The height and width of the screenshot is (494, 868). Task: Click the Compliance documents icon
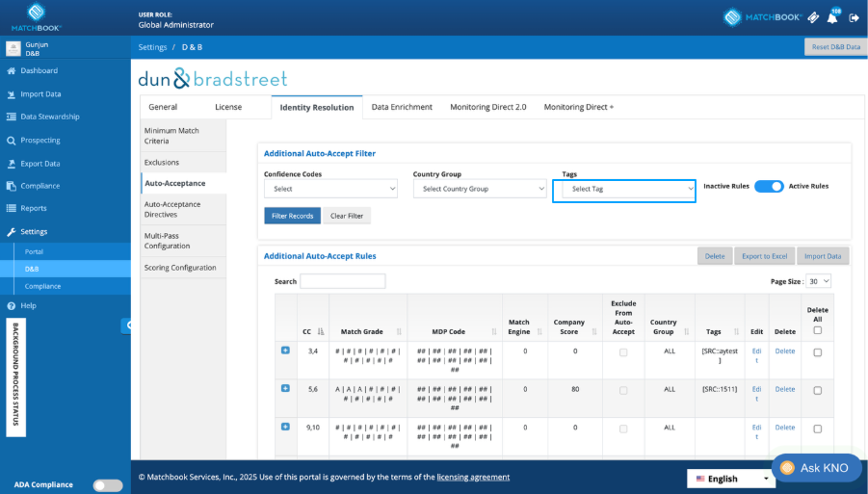[11, 186]
